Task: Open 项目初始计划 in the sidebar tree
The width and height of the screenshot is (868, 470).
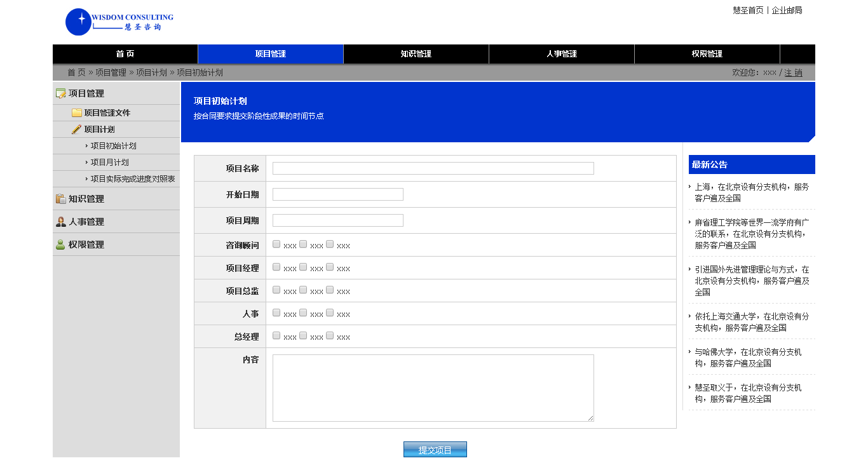Action: point(113,146)
